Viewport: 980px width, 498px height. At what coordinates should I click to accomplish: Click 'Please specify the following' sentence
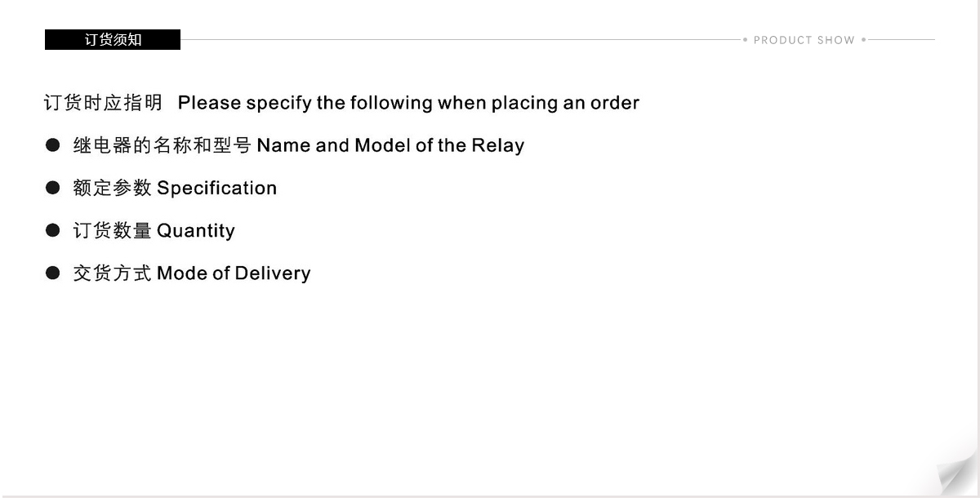[408, 103]
